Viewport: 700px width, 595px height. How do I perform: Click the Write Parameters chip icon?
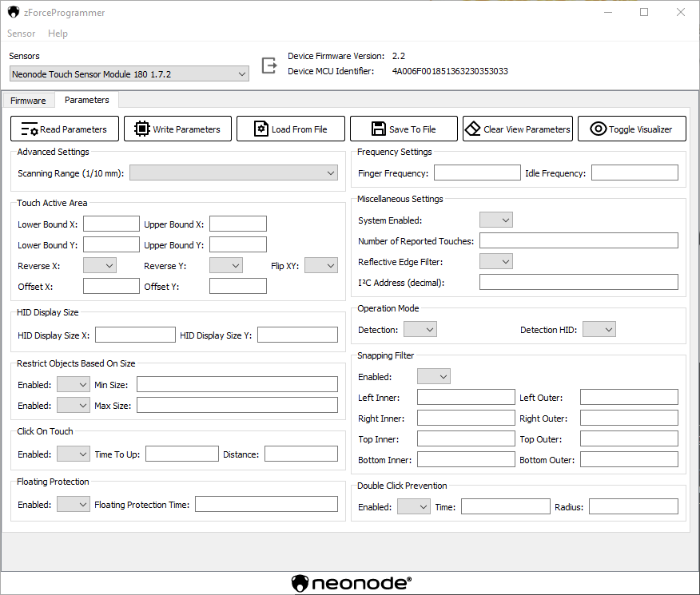point(142,129)
